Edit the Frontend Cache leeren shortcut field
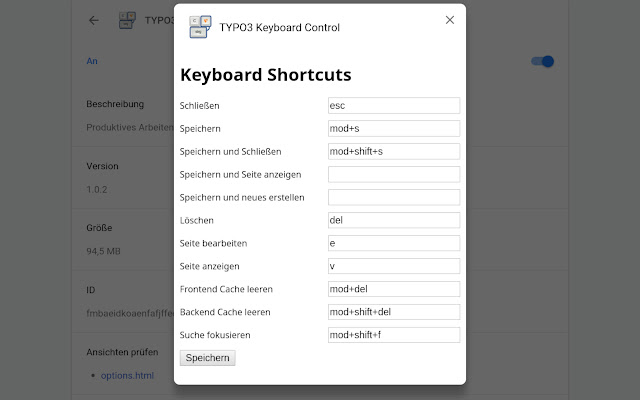The image size is (640, 400). tap(394, 289)
